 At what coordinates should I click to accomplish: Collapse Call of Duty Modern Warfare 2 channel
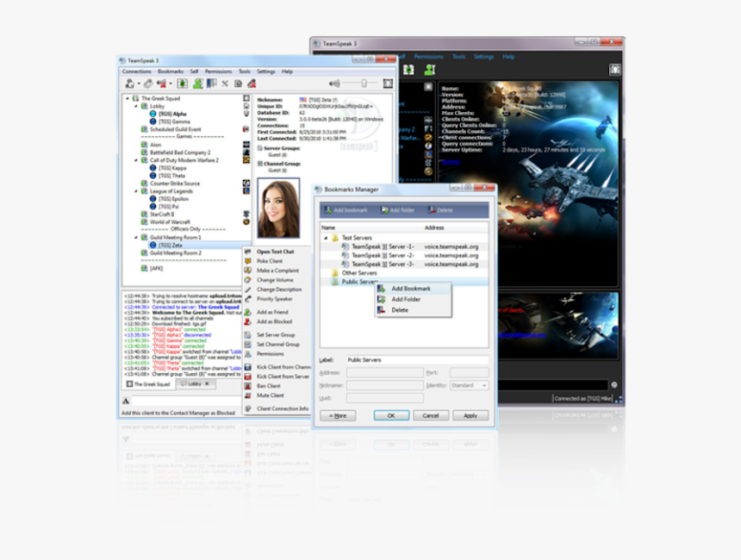136,160
